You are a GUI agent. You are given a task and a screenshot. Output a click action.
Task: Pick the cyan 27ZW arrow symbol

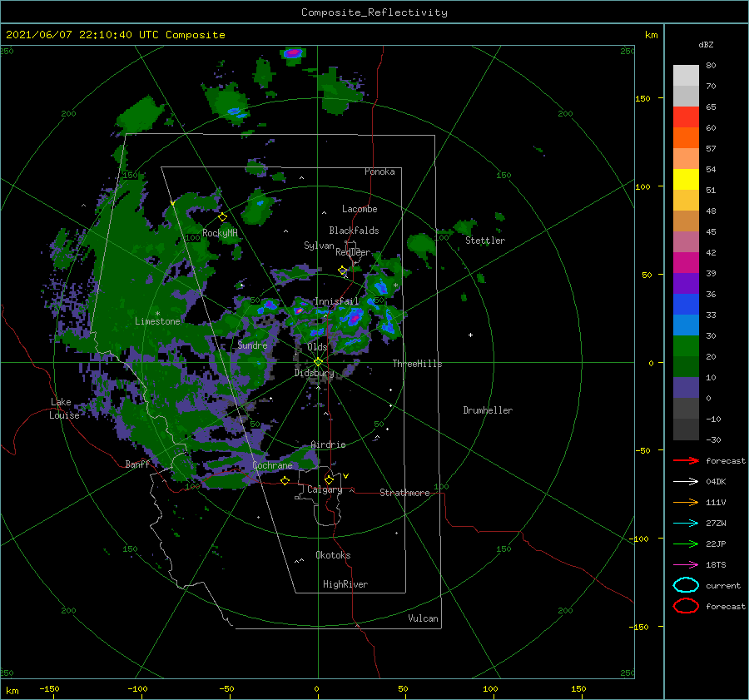click(x=686, y=523)
